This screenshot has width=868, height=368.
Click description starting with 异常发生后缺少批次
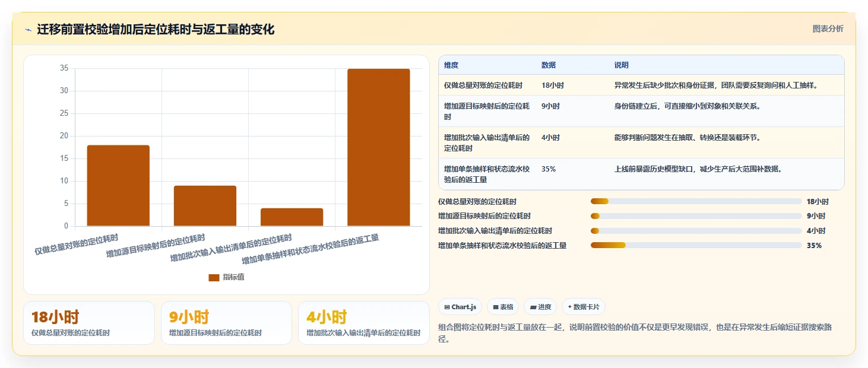point(717,85)
